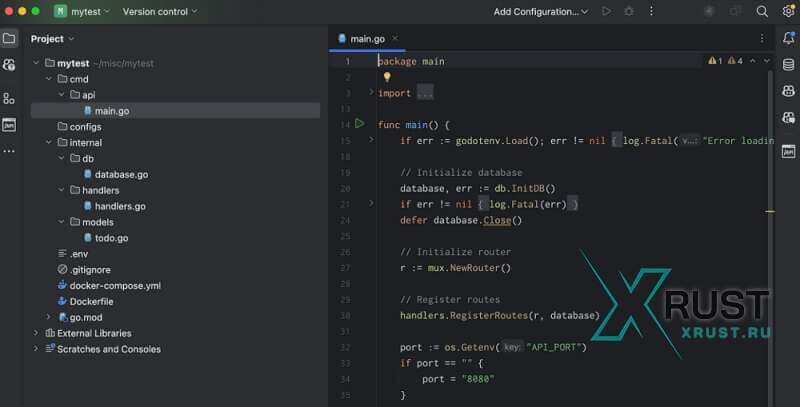Open the Structure tool window in left sidebar
The height and width of the screenshot is (407, 800).
(9, 98)
